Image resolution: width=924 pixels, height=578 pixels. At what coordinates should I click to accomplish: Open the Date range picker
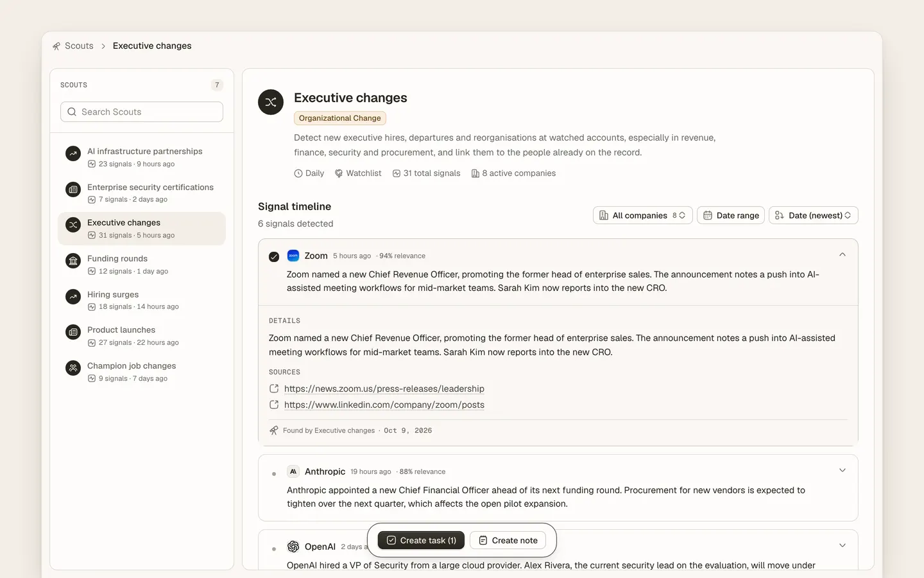click(x=731, y=215)
